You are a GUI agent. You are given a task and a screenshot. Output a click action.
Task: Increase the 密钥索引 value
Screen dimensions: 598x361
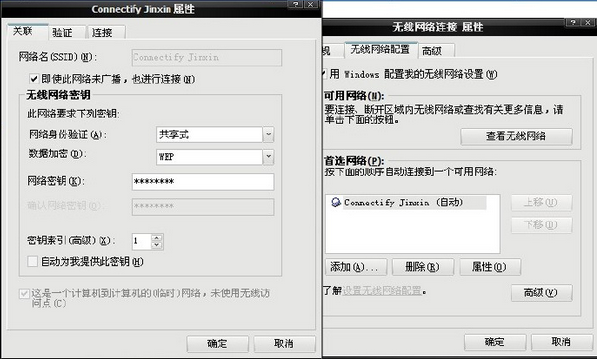tap(156, 238)
